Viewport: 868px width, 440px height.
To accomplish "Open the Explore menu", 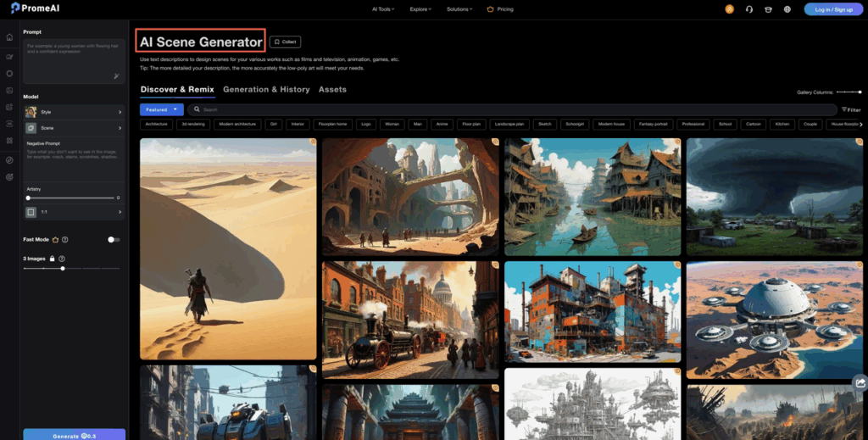I will [420, 8].
